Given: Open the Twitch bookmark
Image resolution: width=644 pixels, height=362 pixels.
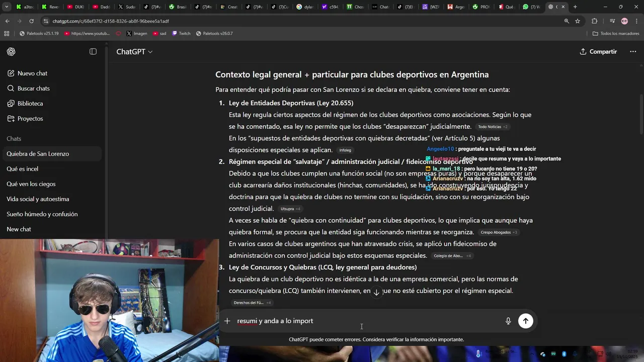Looking at the screenshot, I should coord(181,34).
